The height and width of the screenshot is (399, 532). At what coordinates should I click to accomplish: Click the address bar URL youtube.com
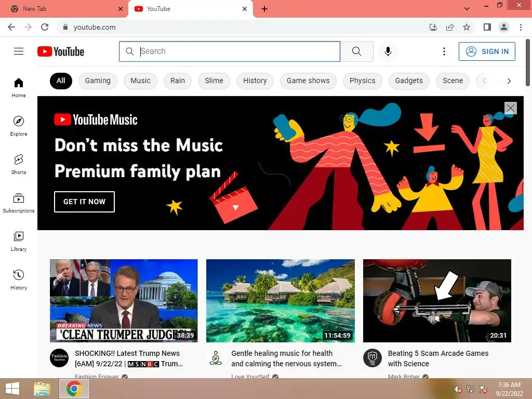(95, 27)
